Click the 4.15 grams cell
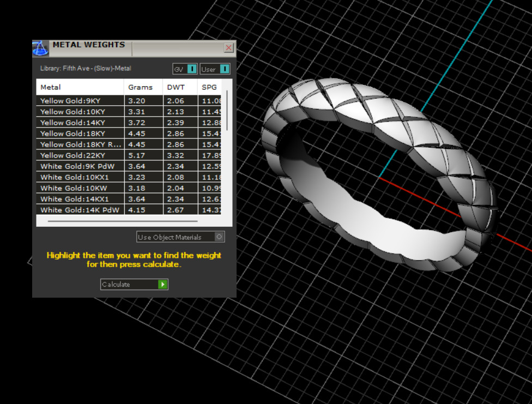Image resolution: width=532 pixels, height=404 pixels. click(x=143, y=209)
